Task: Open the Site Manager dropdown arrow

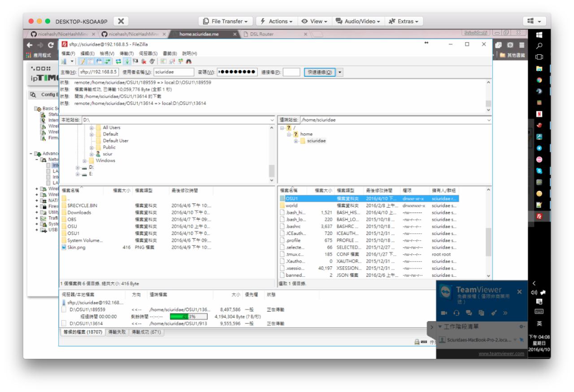Action: 72,61
